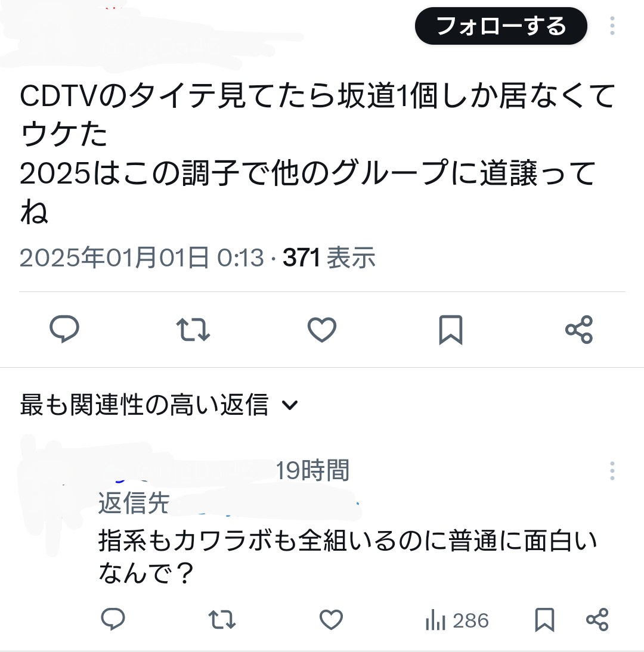Open the 371 表示 view count

(329, 257)
